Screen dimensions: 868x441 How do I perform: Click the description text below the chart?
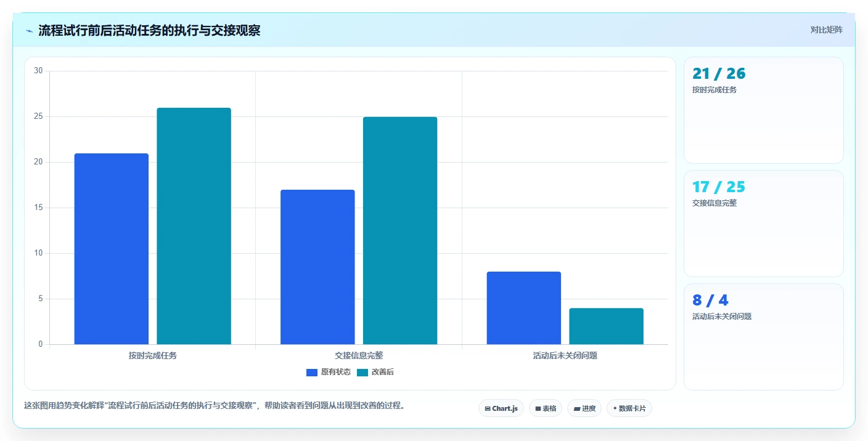215,406
